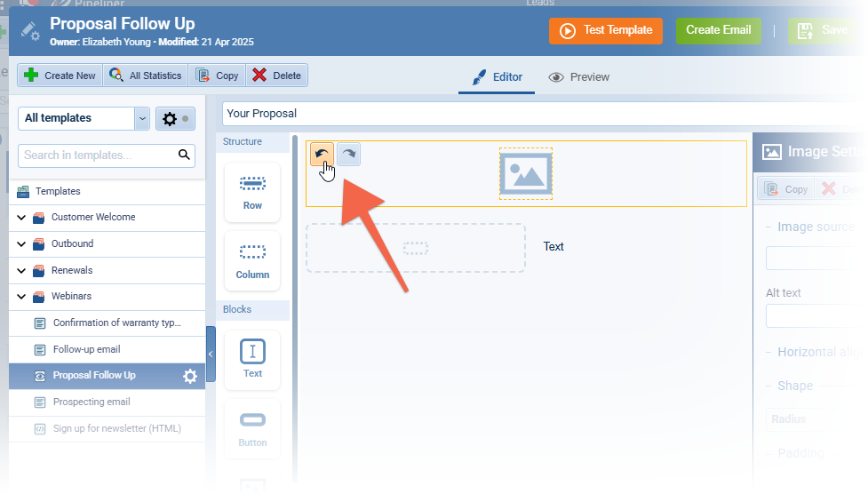868x494 pixels.
Task: Select the Column structure block
Action: 252,260
